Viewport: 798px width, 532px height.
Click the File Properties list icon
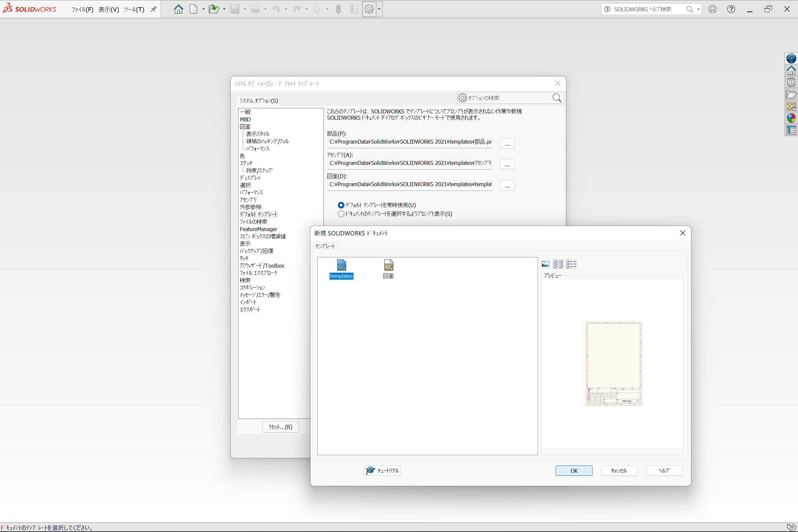pos(354,9)
